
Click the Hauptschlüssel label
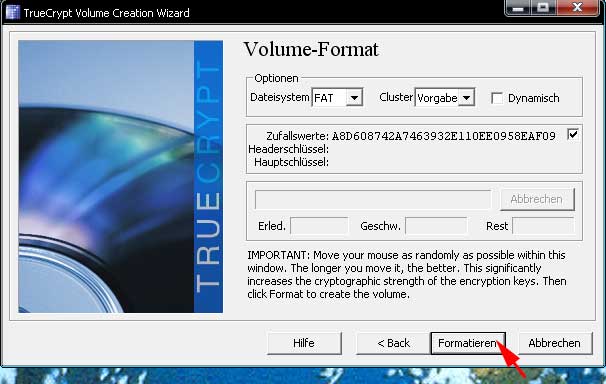291,162
